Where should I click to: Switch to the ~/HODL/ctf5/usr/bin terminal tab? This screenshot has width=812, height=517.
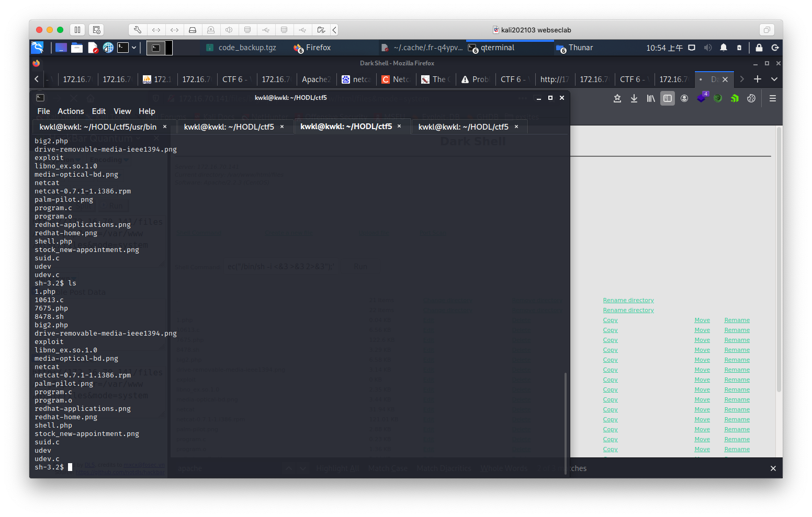click(x=104, y=127)
